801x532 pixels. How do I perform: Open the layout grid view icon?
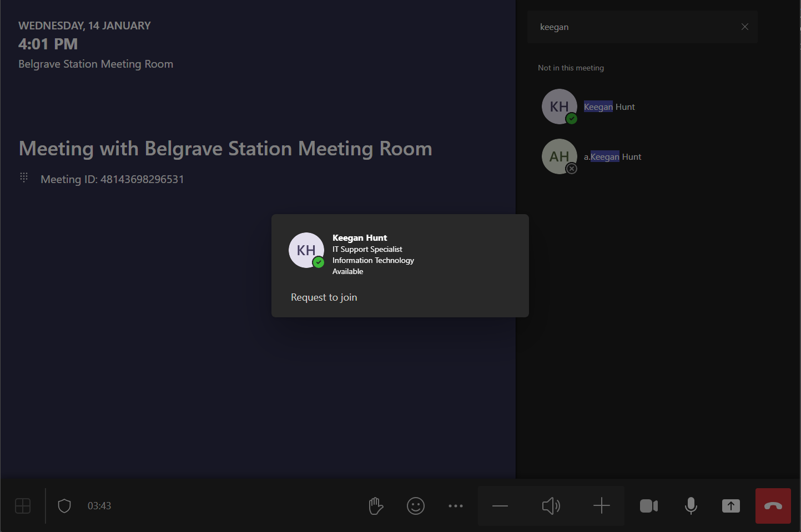[23, 506]
